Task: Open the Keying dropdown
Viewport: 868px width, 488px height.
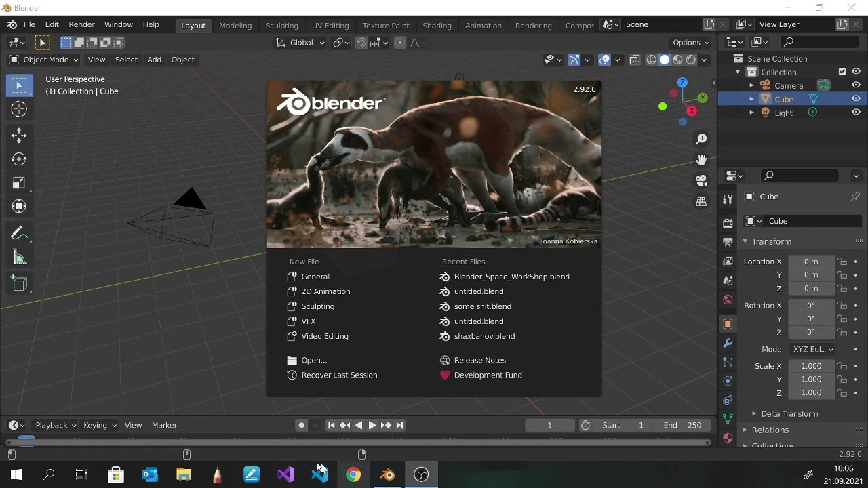Action: 100,425
